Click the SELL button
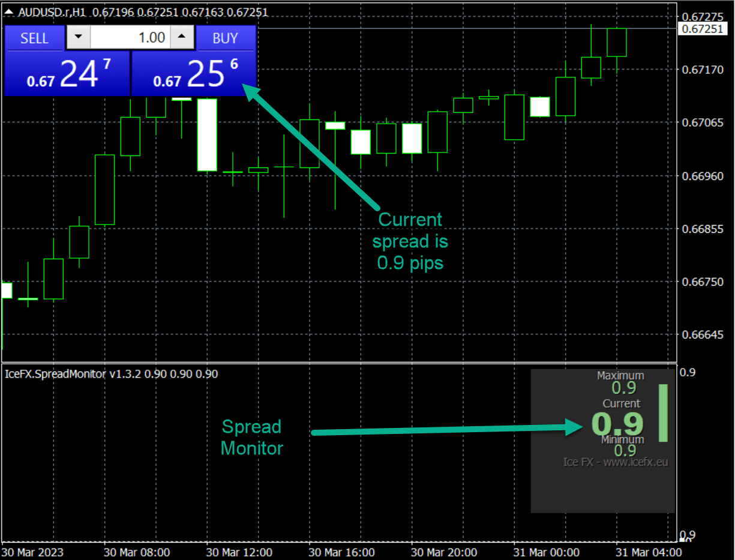This screenshot has height=560, width=735. pos(34,38)
